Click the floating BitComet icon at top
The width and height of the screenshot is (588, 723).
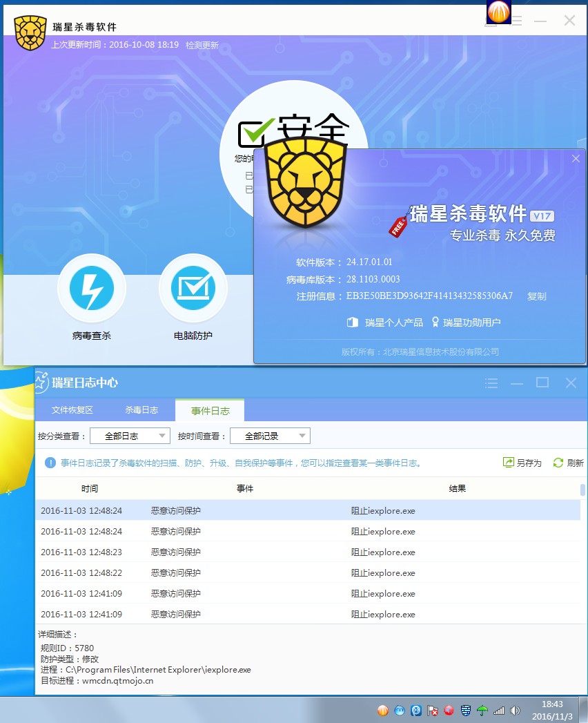[x=498, y=12]
